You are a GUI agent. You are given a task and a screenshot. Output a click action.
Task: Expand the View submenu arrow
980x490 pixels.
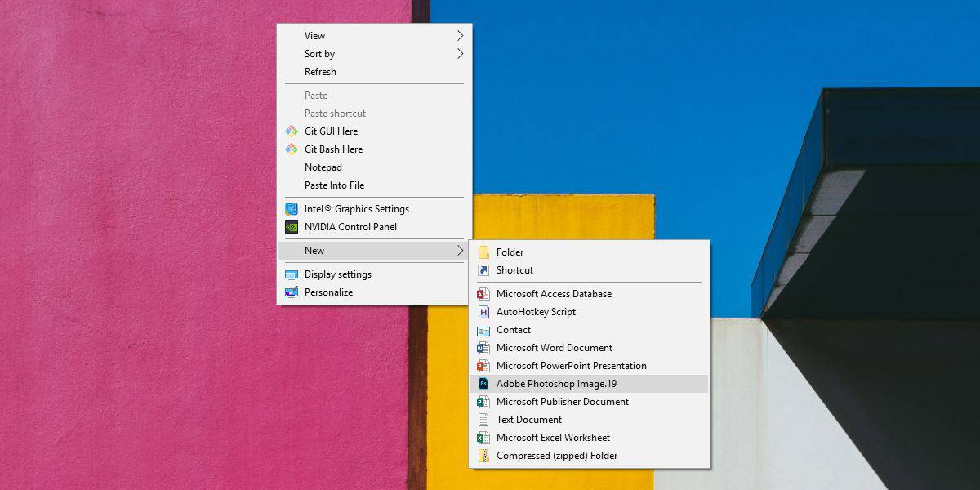pos(460,36)
